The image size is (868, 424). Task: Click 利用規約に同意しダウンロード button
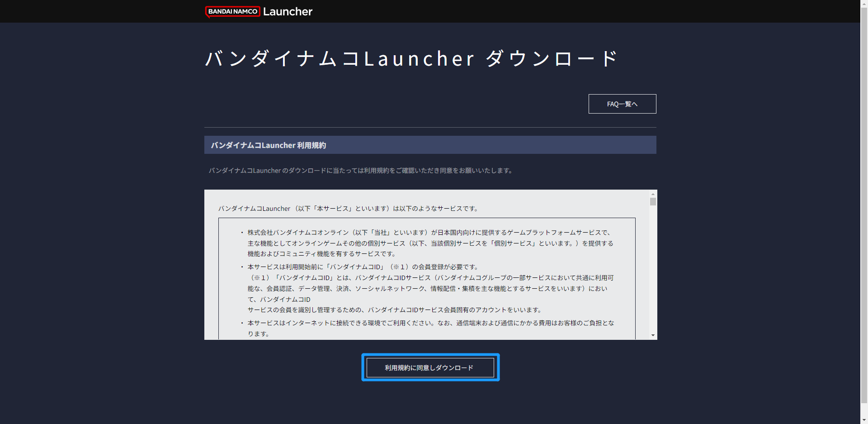tap(430, 367)
